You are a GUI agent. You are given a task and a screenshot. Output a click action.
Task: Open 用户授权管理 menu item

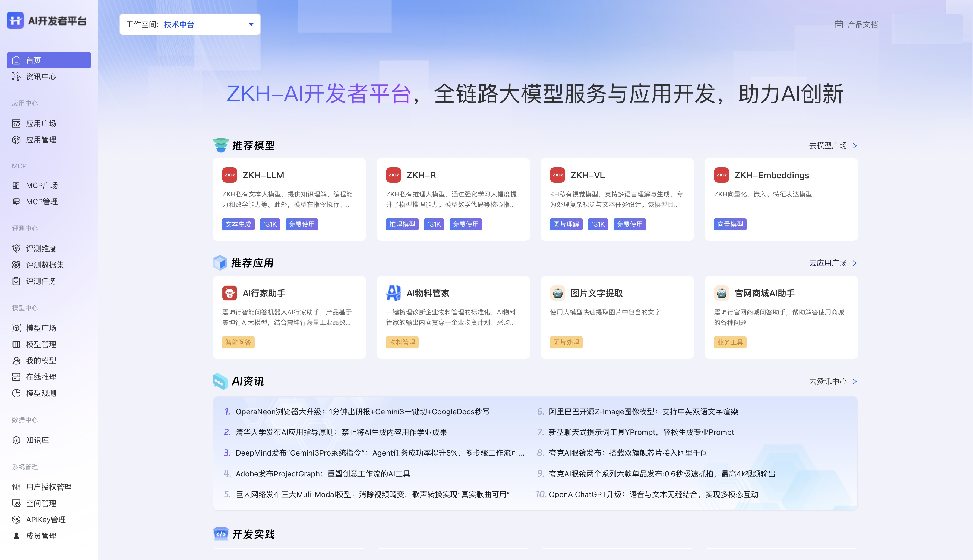(49, 487)
